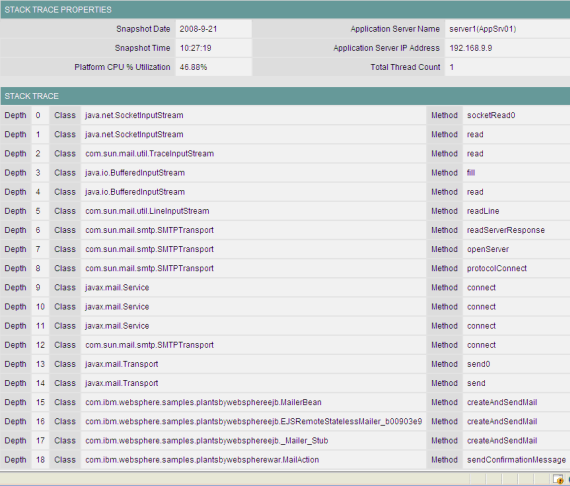
Task: Click the STACK TRACE PROPERTIES header bar
Action: [x=285, y=10]
